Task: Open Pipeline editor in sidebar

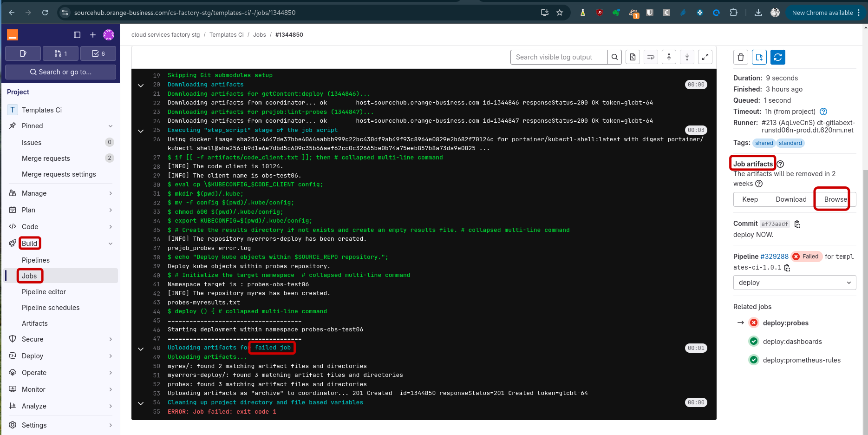Action: pyautogui.click(x=61, y=292)
